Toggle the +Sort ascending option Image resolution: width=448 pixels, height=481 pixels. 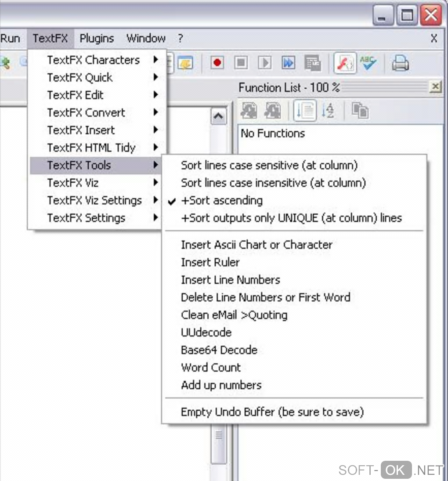294,201
